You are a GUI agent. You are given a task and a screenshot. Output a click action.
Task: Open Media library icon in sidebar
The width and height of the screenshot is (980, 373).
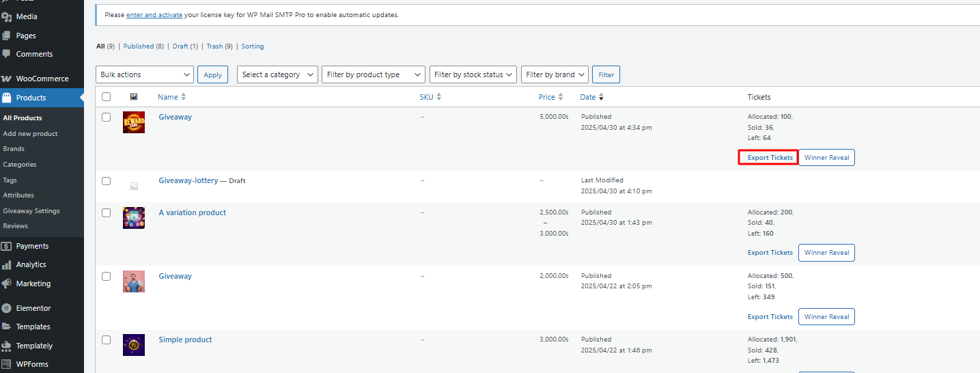point(7,16)
